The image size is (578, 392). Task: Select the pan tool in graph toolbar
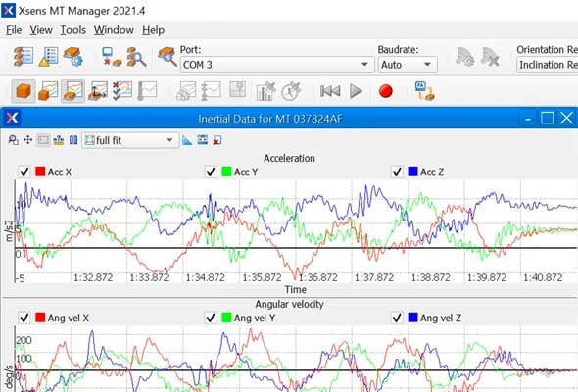(x=28, y=140)
